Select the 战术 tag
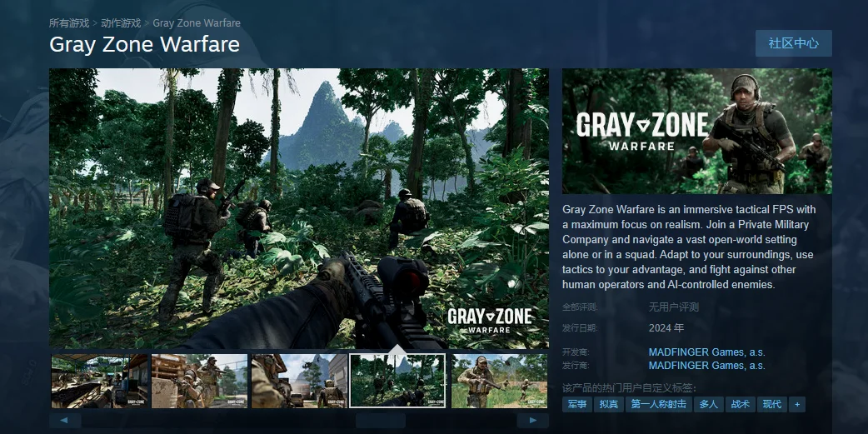 point(740,405)
